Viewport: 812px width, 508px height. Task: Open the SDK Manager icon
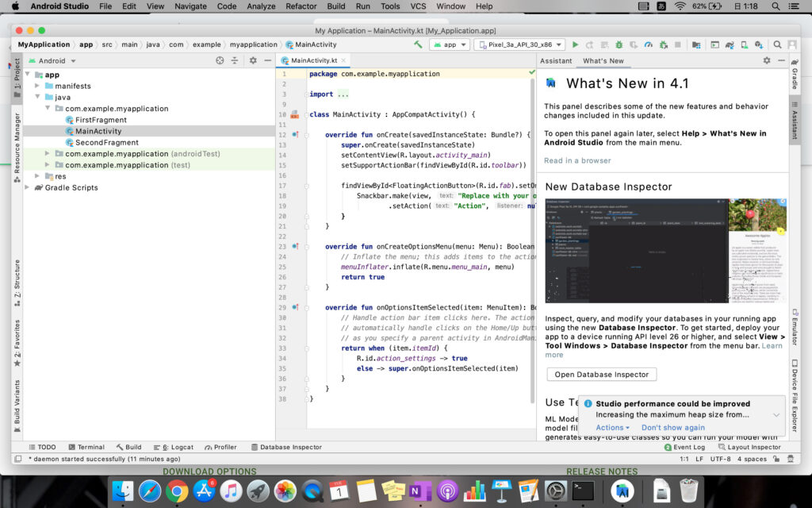[759, 44]
